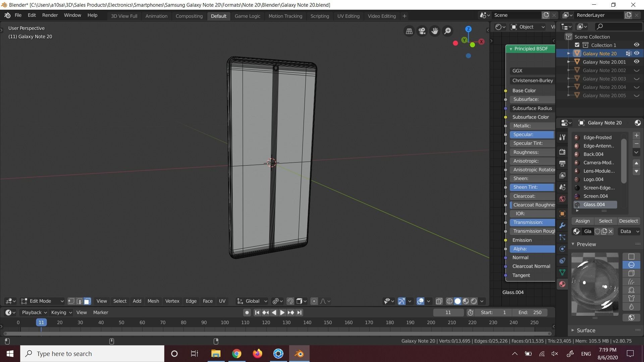
Task: Open the Keying dropdown
Action: 61,312
